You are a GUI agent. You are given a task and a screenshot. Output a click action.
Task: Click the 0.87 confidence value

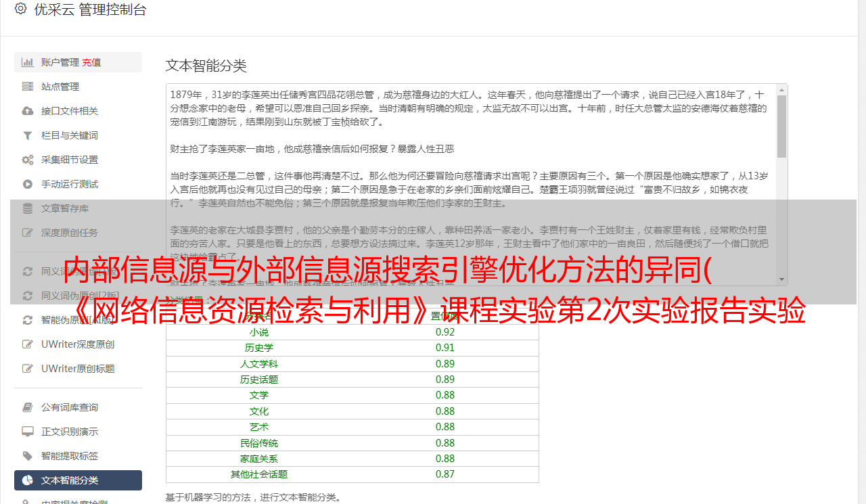[445, 474]
